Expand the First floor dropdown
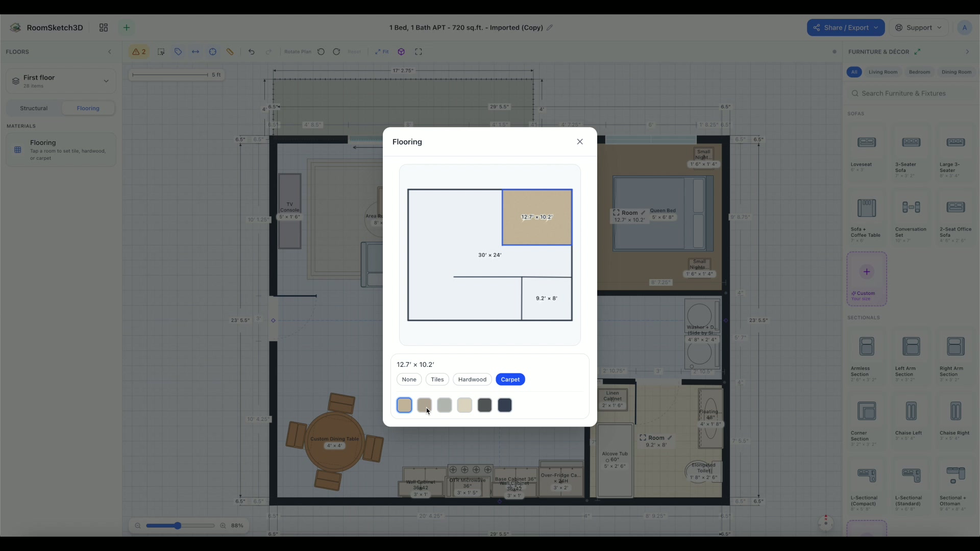 point(61,81)
